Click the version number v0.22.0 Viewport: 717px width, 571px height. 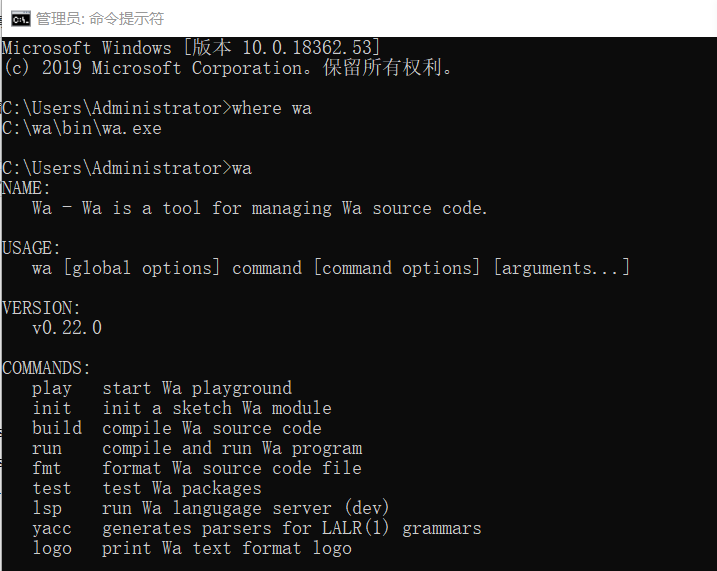click(67, 328)
